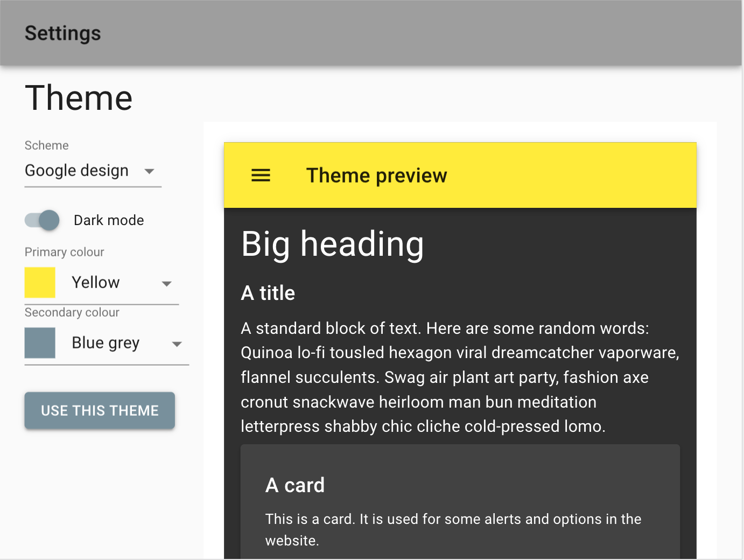Click the 'This is a card' description text
744x560 pixels.
(x=453, y=530)
